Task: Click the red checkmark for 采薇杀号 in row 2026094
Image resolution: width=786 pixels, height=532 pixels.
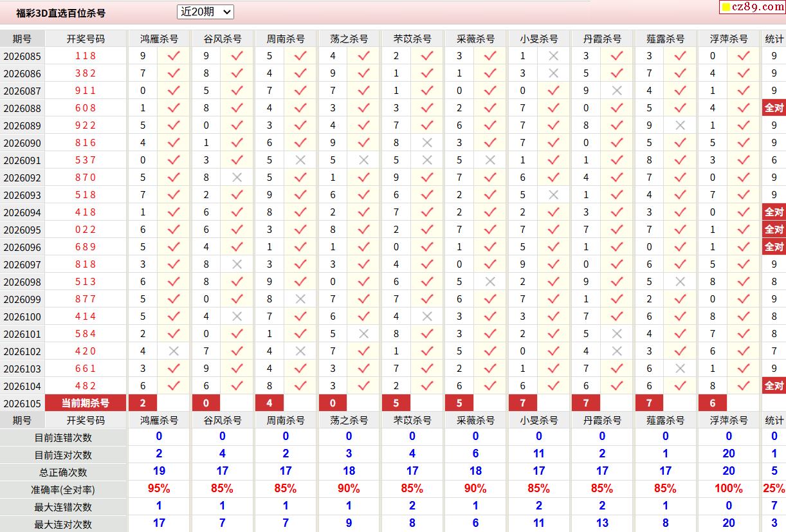Action: point(490,212)
